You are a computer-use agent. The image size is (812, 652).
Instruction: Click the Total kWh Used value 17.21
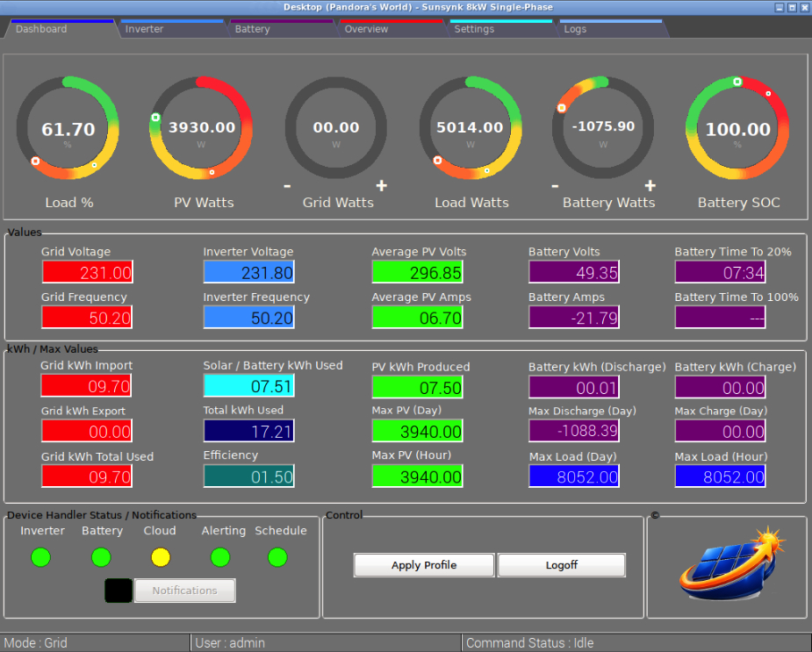(x=249, y=431)
